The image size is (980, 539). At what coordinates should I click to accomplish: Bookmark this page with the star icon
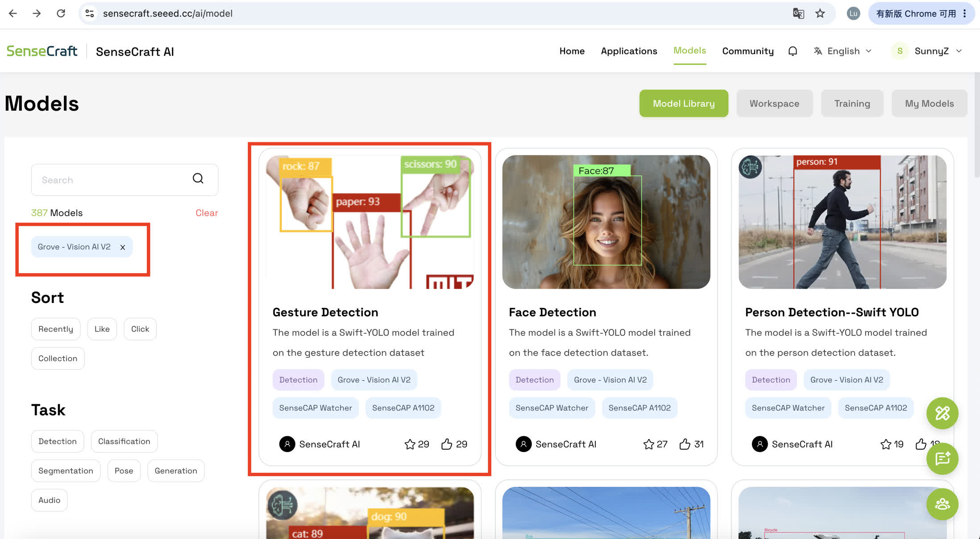point(820,13)
